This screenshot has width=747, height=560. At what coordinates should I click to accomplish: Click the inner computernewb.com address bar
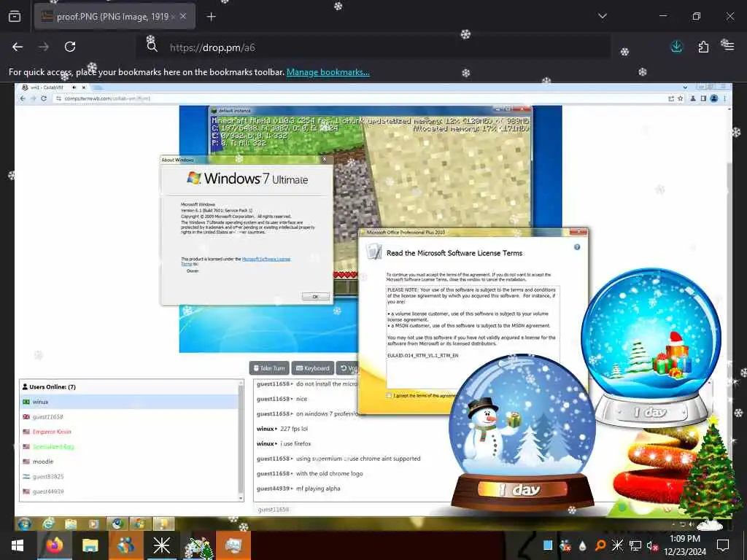point(360,98)
